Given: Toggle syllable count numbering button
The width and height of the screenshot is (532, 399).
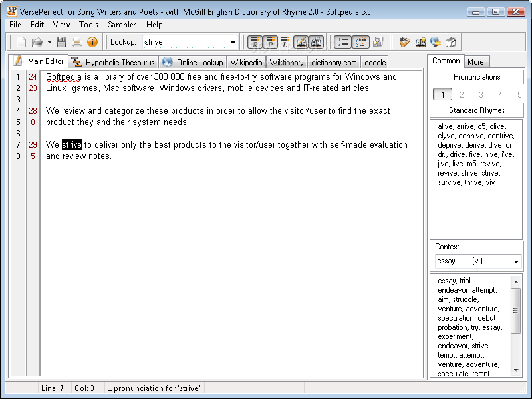Looking at the screenshot, I should (x=360, y=42).
